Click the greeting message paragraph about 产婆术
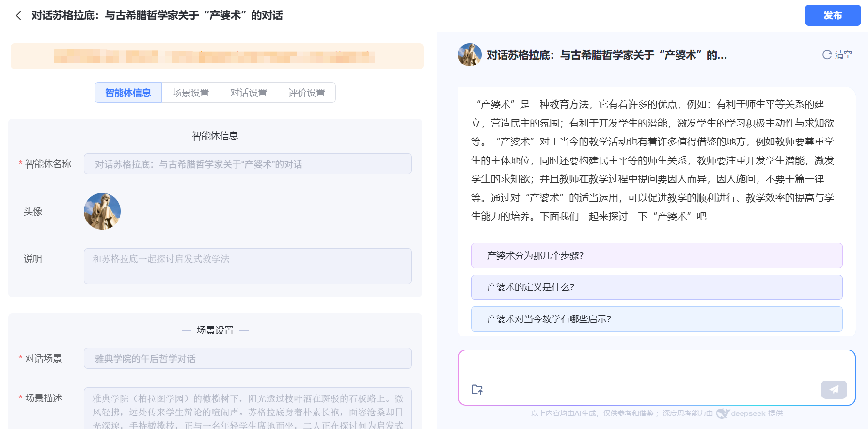The width and height of the screenshot is (868, 429). point(652,160)
